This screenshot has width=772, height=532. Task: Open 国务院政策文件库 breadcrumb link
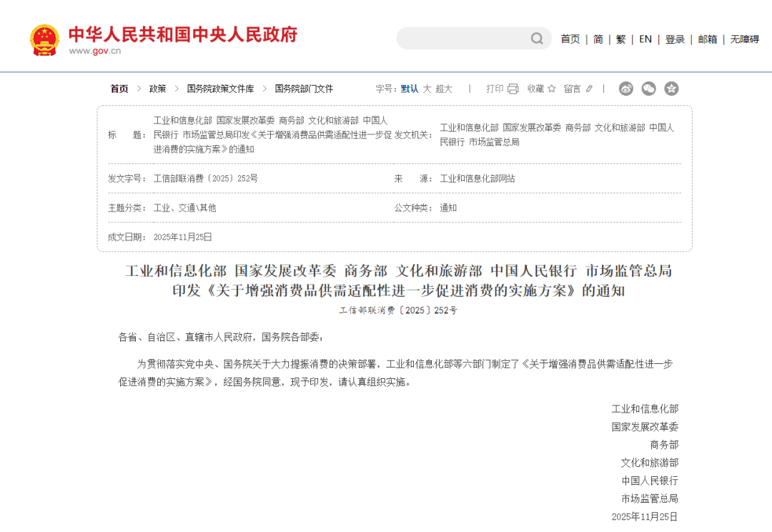click(x=220, y=89)
